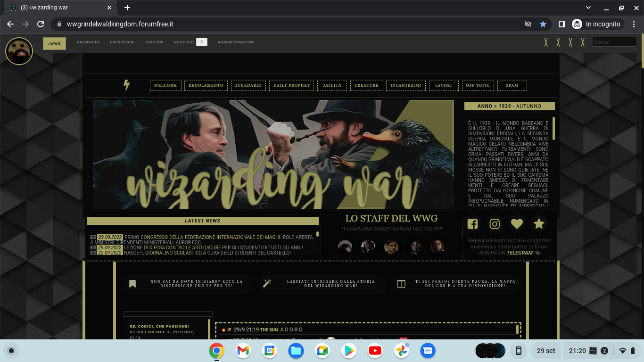
Task: Click the user profile avatar at top left
Action: pos(19,51)
